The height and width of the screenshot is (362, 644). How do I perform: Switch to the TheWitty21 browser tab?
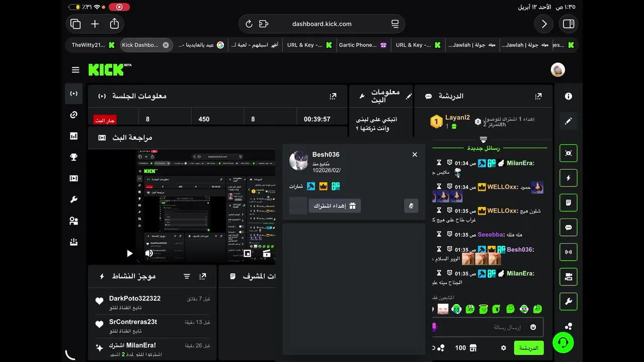92,45
